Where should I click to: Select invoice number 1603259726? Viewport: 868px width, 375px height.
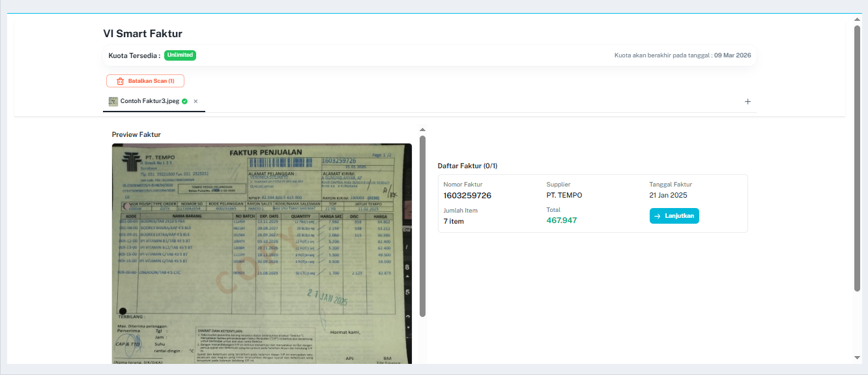click(467, 196)
